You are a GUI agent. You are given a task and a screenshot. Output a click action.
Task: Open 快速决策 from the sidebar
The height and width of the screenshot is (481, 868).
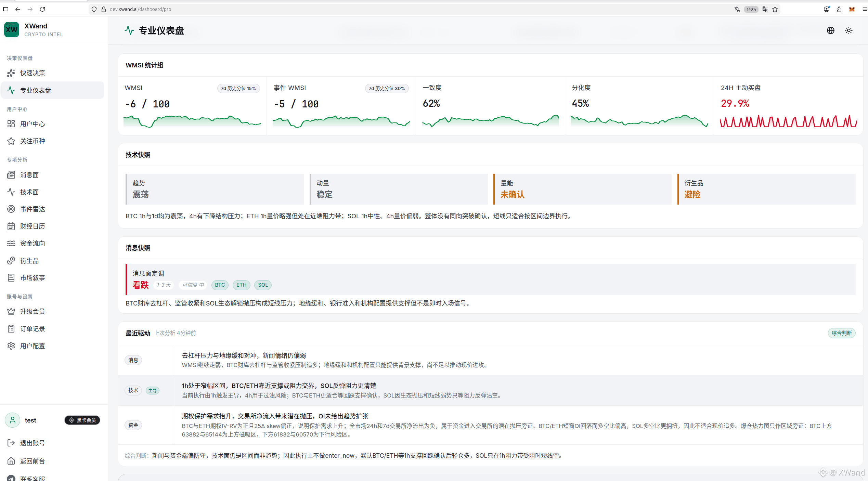(x=52, y=73)
